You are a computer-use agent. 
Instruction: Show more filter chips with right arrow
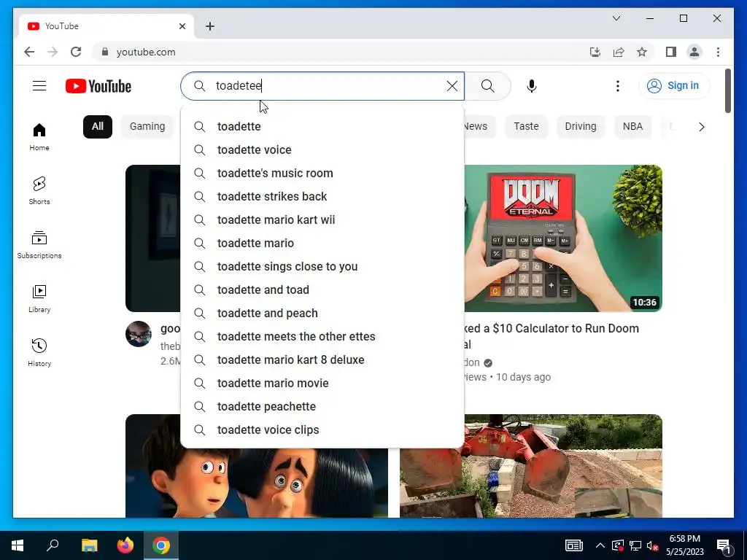tap(701, 127)
